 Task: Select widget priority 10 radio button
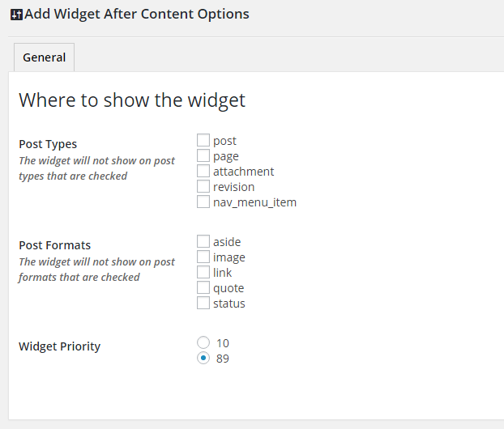[x=203, y=342]
